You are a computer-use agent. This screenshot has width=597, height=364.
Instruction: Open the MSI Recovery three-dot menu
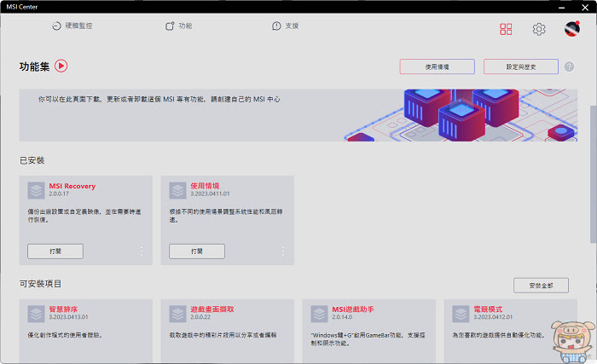pyautogui.click(x=142, y=251)
